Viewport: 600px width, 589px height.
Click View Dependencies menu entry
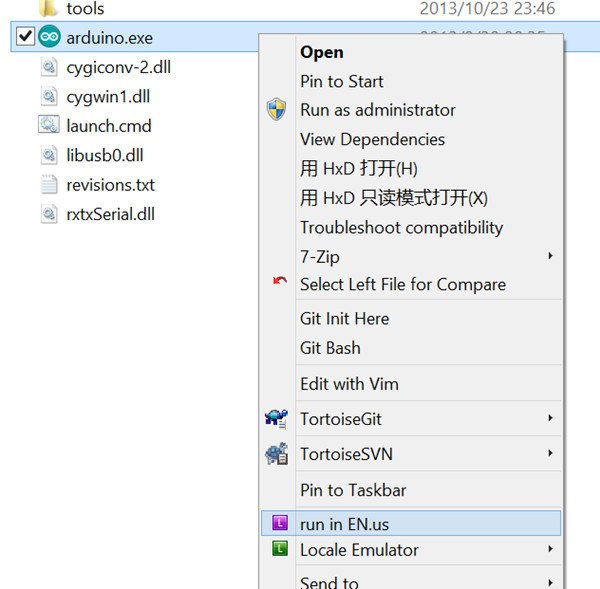(x=372, y=139)
